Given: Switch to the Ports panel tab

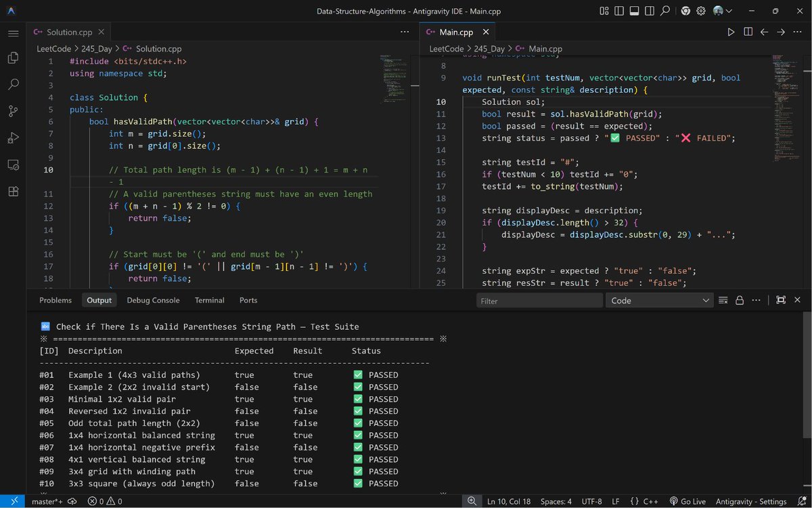Looking at the screenshot, I should point(248,300).
